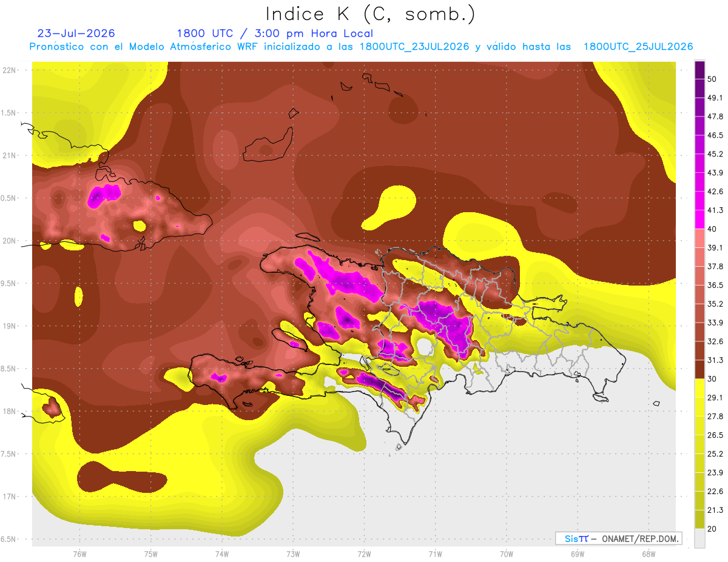This screenshot has height=562, width=728.
Task: Click the color bar value "27.8"
Action: pos(715,416)
